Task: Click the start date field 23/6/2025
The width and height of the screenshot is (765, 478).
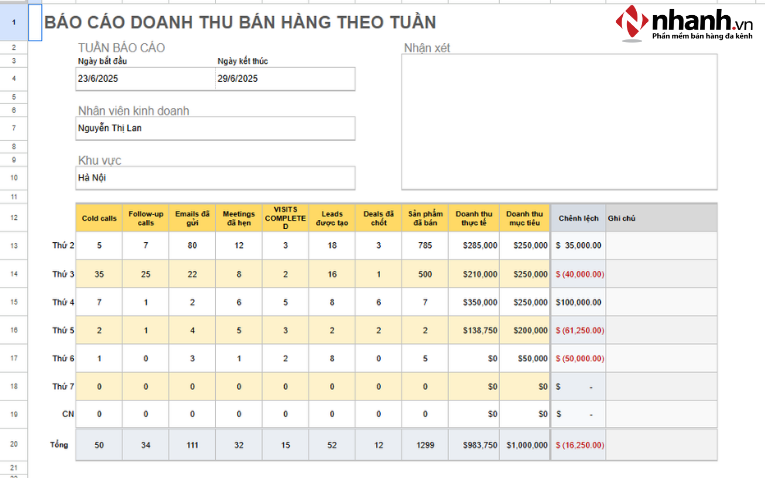Action: click(x=145, y=79)
